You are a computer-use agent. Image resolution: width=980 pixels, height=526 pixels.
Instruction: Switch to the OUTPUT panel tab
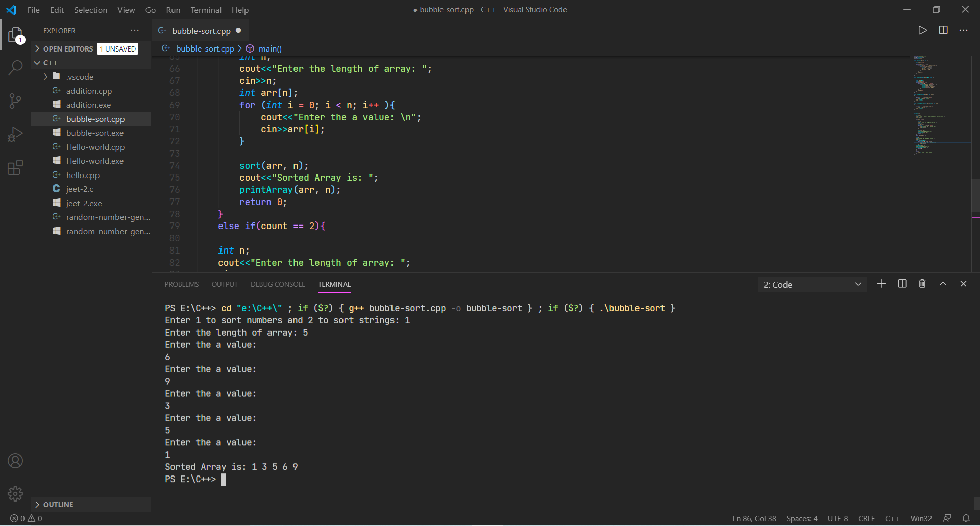click(x=225, y=284)
